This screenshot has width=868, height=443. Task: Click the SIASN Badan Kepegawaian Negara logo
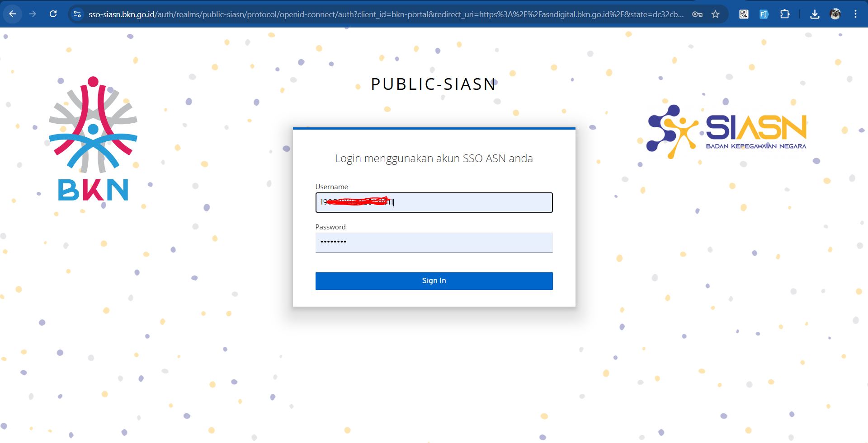coord(727,131)
